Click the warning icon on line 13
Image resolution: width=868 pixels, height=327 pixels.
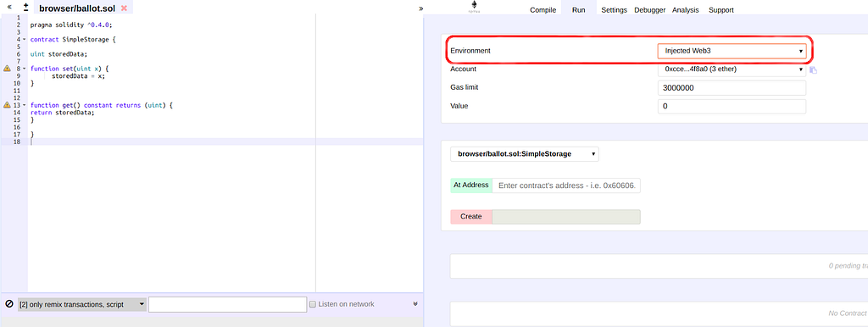[x=7, y=104]
